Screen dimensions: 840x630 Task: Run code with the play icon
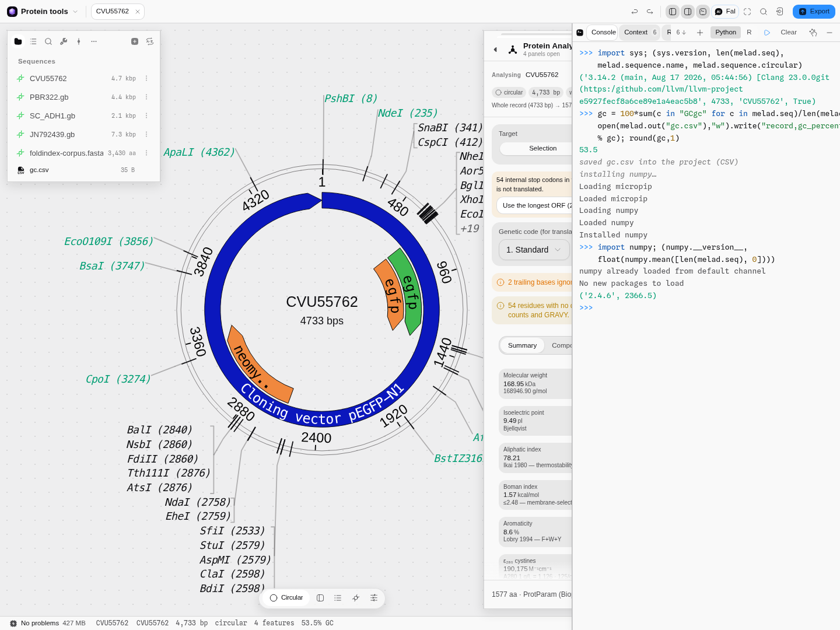[767, 33]
